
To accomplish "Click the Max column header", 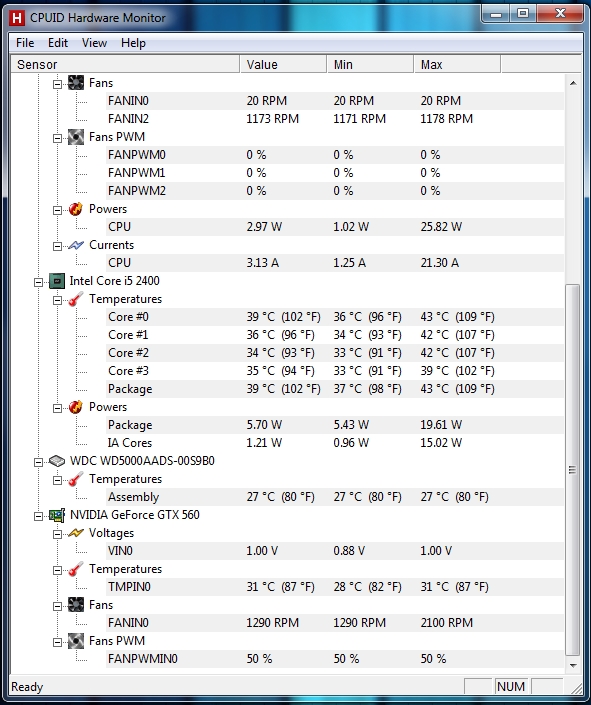I will tap(457, 65).
